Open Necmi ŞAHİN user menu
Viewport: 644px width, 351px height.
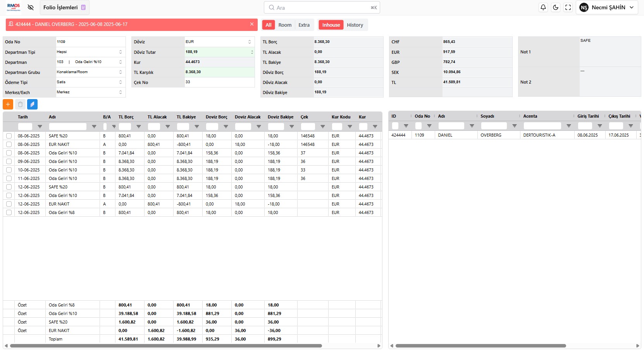click(x=607, y=7)
